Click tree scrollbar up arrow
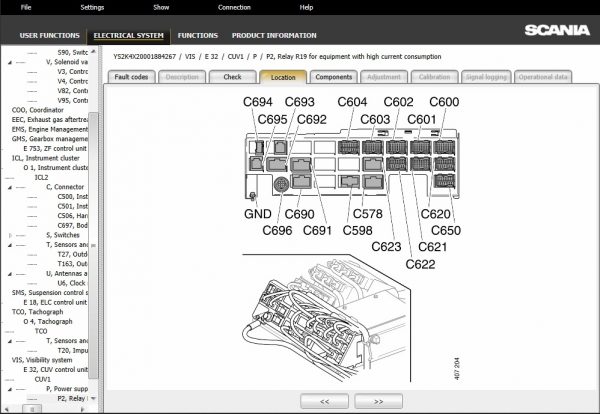This screenshot has height=414, width=600. click(x=93, y=51)
